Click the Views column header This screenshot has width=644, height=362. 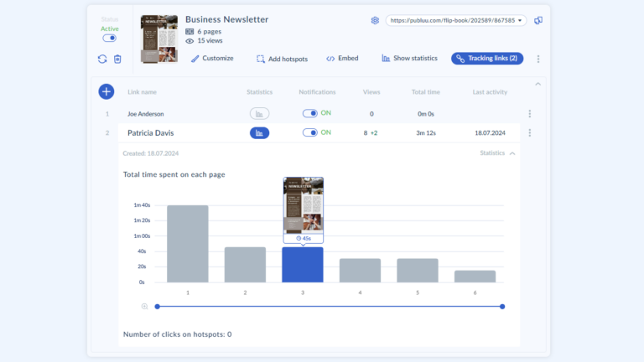point(371,92)
